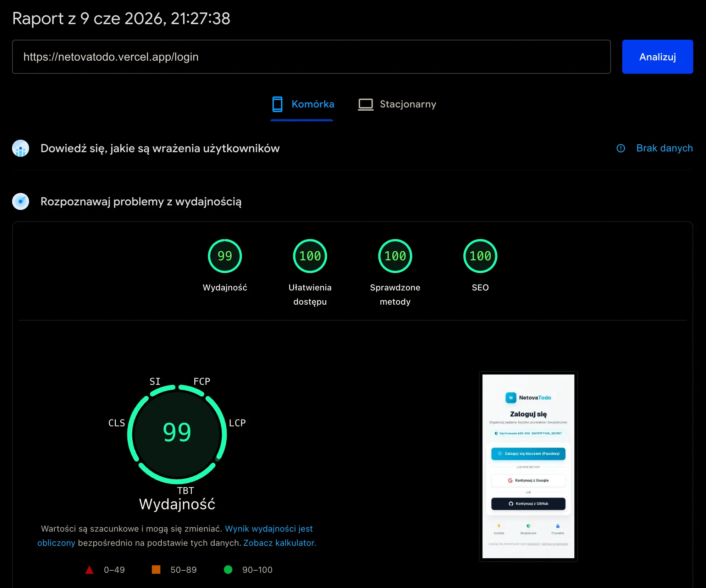Screen dimensions: 706x588
Task: Click the CLS metric label
Action: [x=117, y=423]
